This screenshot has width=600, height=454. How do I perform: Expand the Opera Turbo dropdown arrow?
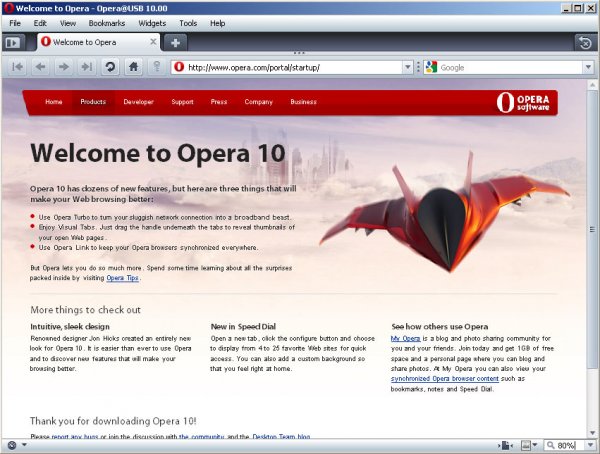24,445
